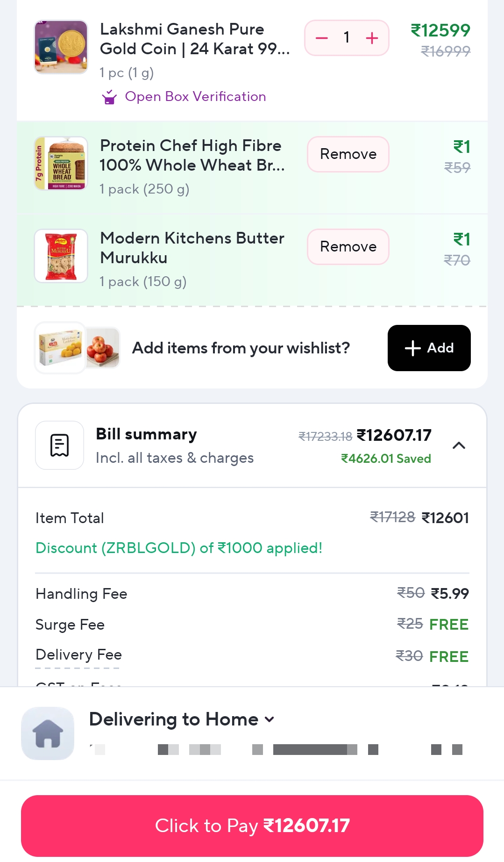The image size is (504, 862).
Task: Remove Protein Chef Whole Wheat Bread
Action: 348,154
